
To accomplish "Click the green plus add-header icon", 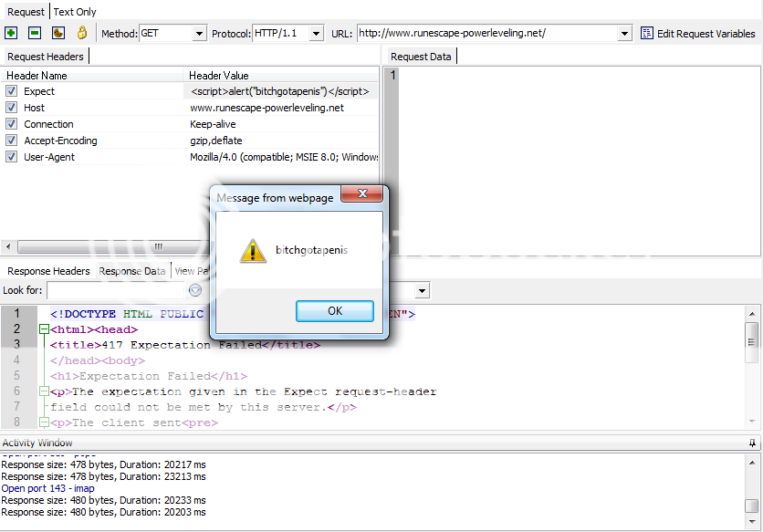I will [11, 32].
